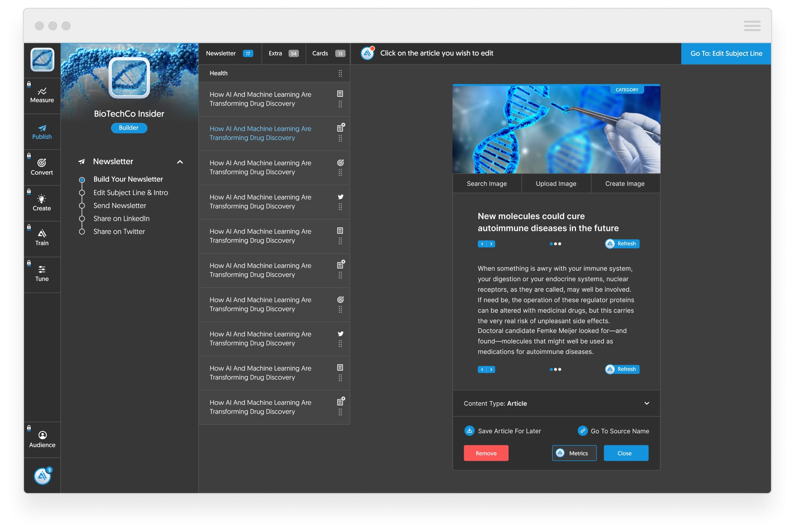This screenshot has width=795, height=532.
Task: Click the Save Article For Later download icon
Action: point(469,431)
